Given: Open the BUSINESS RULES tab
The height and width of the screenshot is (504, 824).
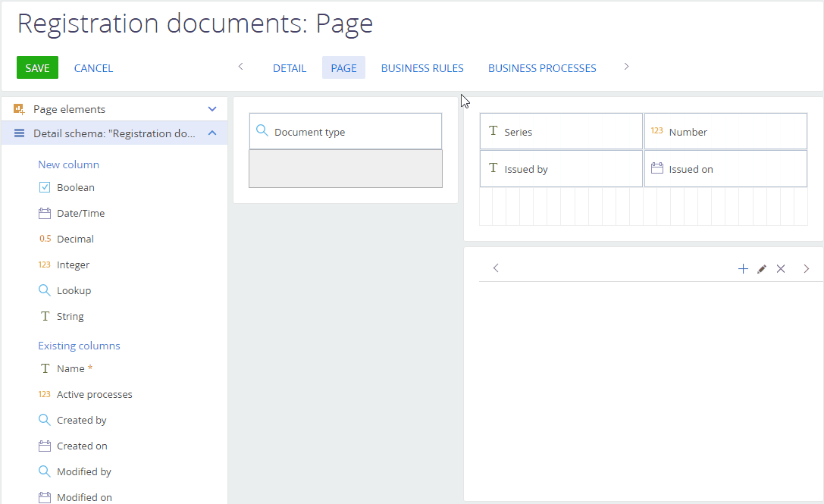Looking at the screenshot, I should click(422, 67).
